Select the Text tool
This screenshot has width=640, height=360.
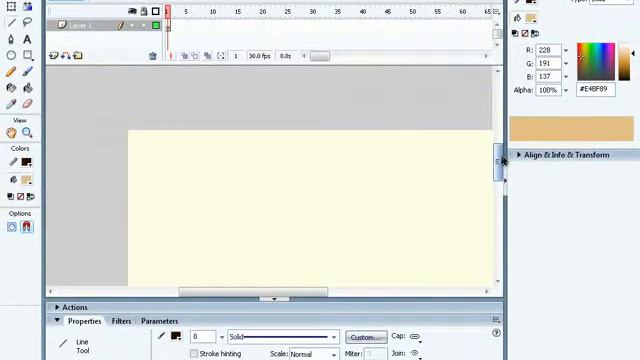27,39
